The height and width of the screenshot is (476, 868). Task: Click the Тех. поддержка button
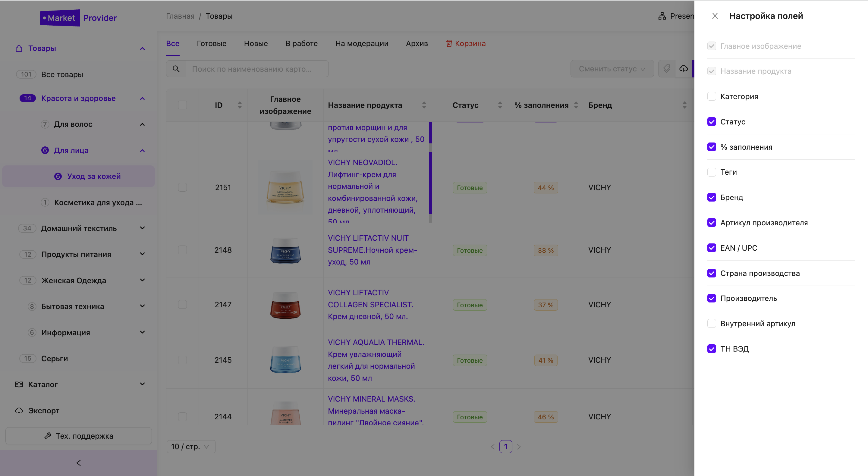78,436
